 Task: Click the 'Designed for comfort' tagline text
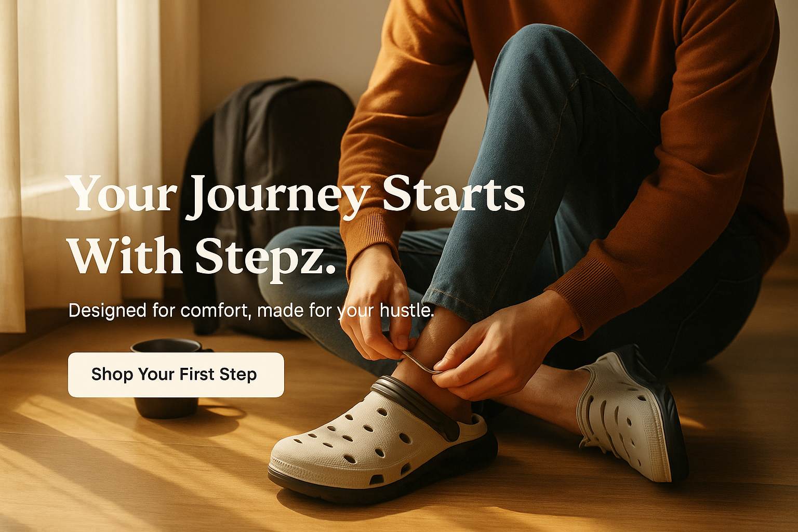(x=251, y=311)
